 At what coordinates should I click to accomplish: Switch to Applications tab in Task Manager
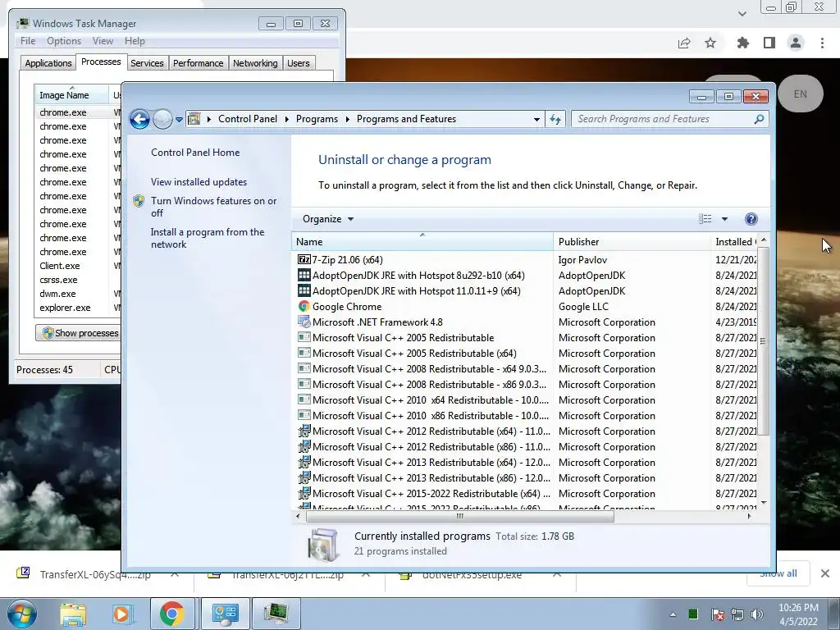(x=48, y=62)
